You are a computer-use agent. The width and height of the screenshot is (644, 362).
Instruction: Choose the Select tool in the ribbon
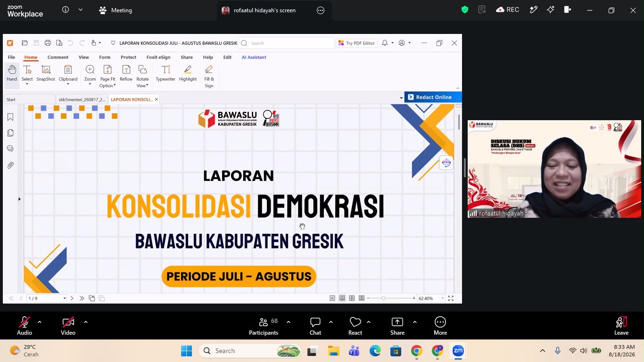coord(27,75)
